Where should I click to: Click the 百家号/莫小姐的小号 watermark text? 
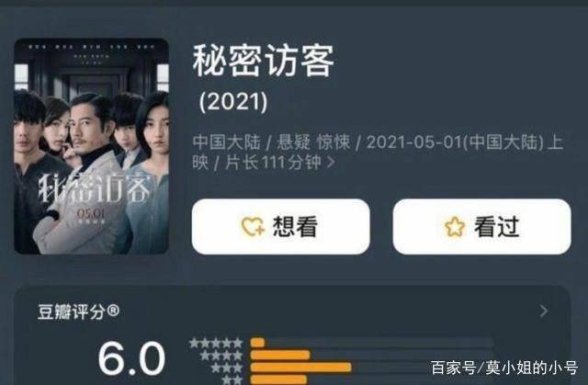tap(504, 368)
